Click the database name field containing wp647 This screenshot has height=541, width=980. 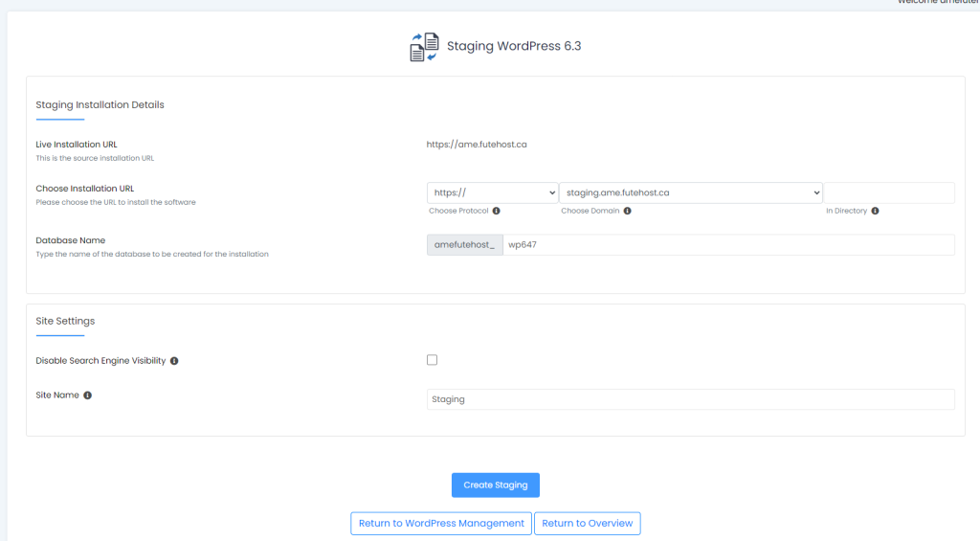click(x=727, y=245)
